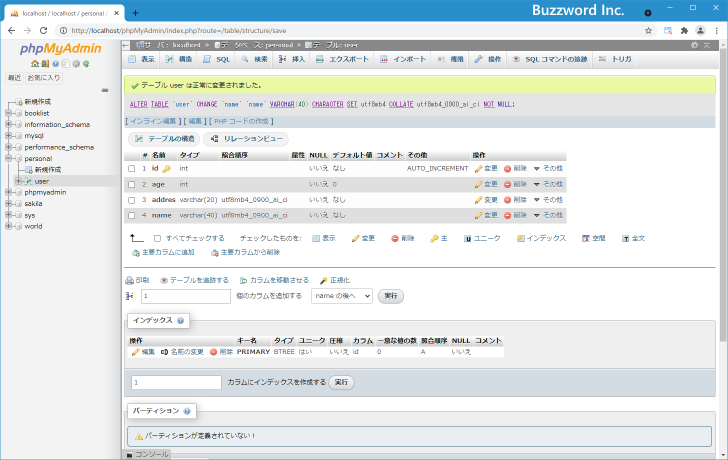728x460 pixels.
Task: Bookmark this page with star icon
Action: (x=649, y=31)
